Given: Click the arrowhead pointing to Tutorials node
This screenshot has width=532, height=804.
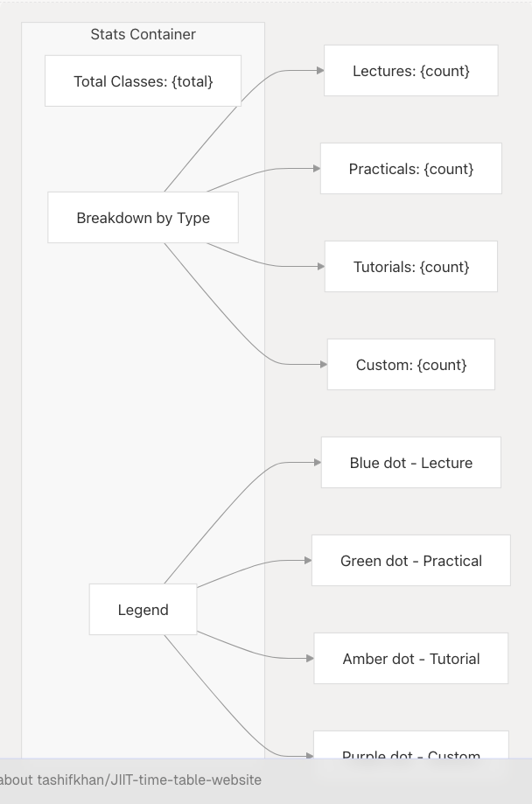Looking at the screenshot, I should (319, 267).
